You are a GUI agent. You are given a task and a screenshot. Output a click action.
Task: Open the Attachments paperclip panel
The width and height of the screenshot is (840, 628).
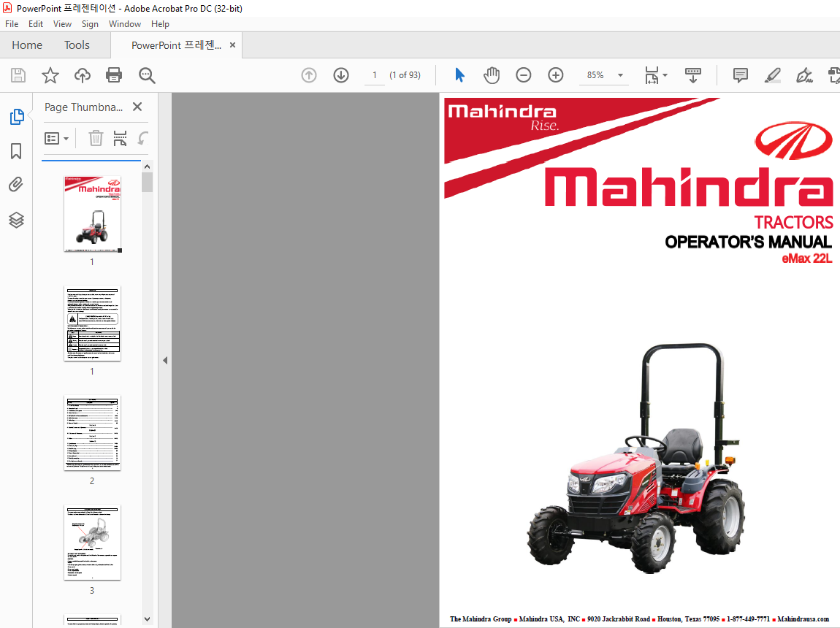16,185
